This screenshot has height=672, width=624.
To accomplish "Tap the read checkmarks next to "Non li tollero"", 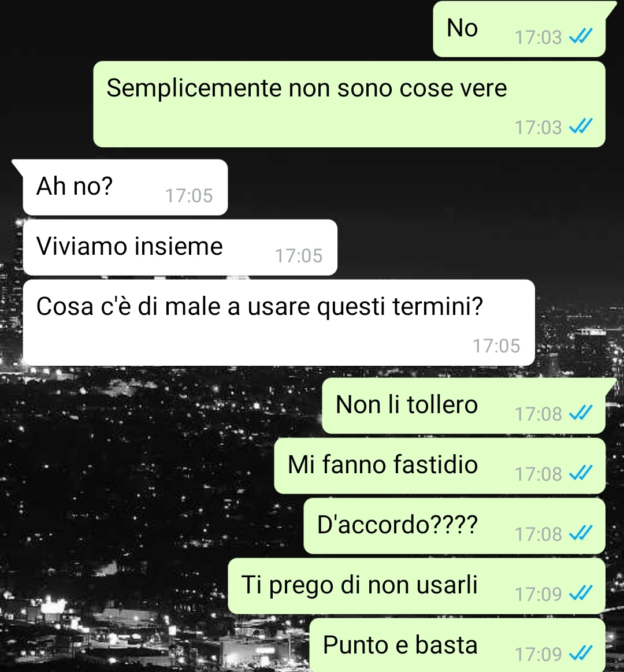I will tap(581, 413).
